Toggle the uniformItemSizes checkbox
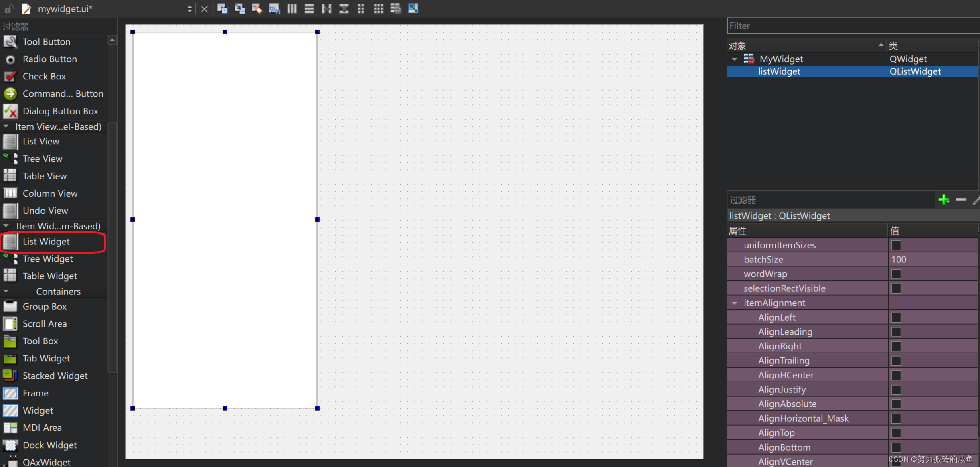The height and width of the screenshot is (467, 980). 896,245
